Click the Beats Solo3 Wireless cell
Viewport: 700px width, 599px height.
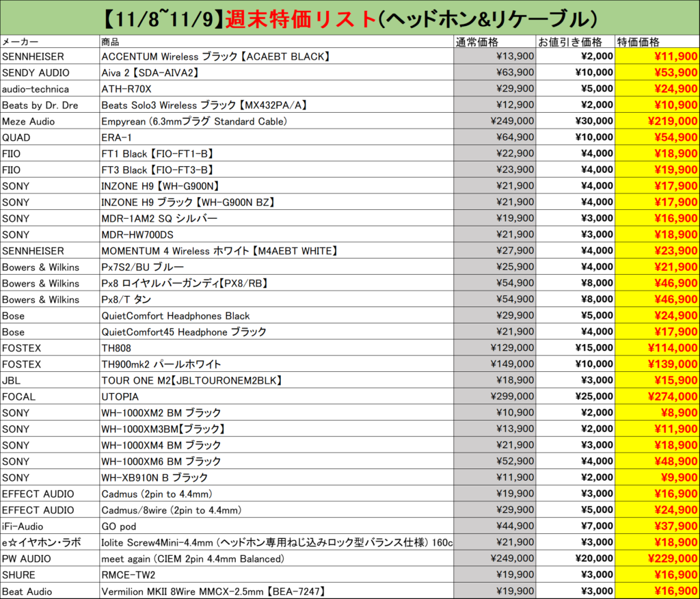204,105
